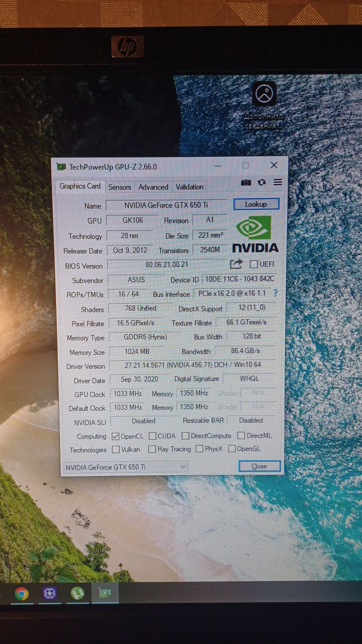The width and height of the screenshot is (362, 644).
Task: Click the Device ID field 10DE 11C6
Action: (240, 279)
